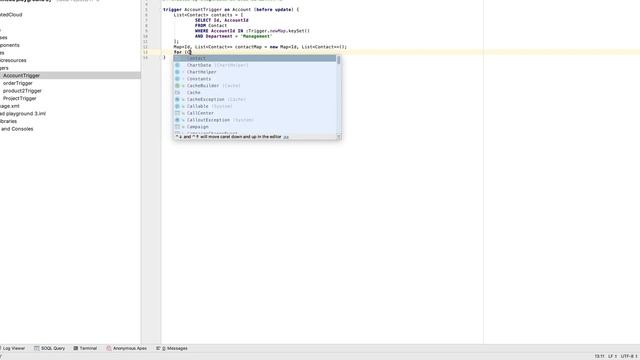Click the staticresources folder in the tree

[13, 60]
